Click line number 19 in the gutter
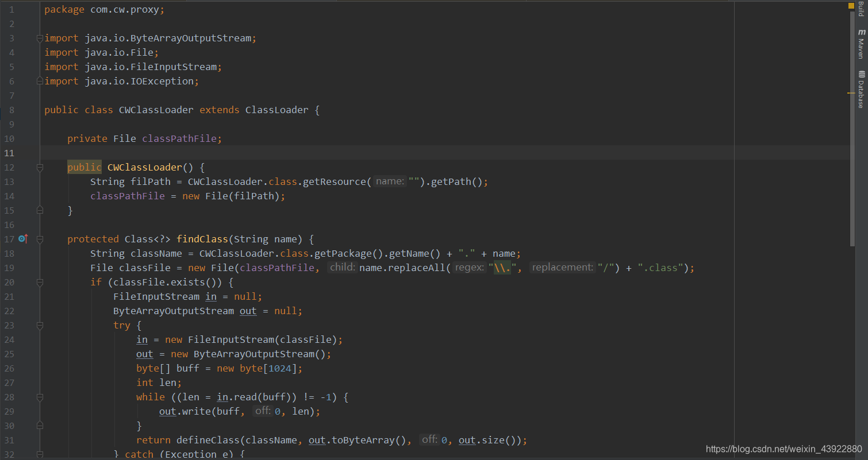Image resolution: width=868 pixels, height=460 pixels. [x=9, y=268]
